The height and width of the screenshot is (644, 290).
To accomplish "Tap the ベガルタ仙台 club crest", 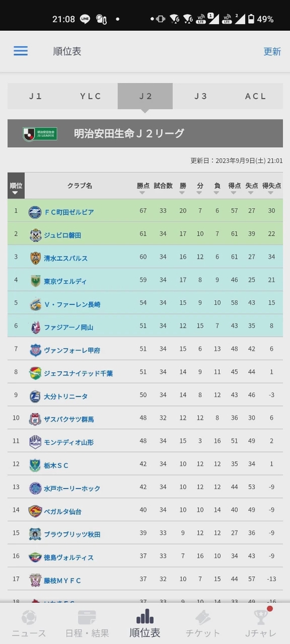I will tap(35, 511).
